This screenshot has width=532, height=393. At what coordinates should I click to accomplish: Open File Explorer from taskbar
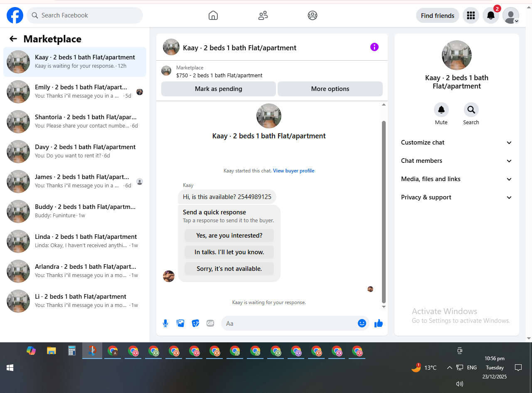click(51, 351)
